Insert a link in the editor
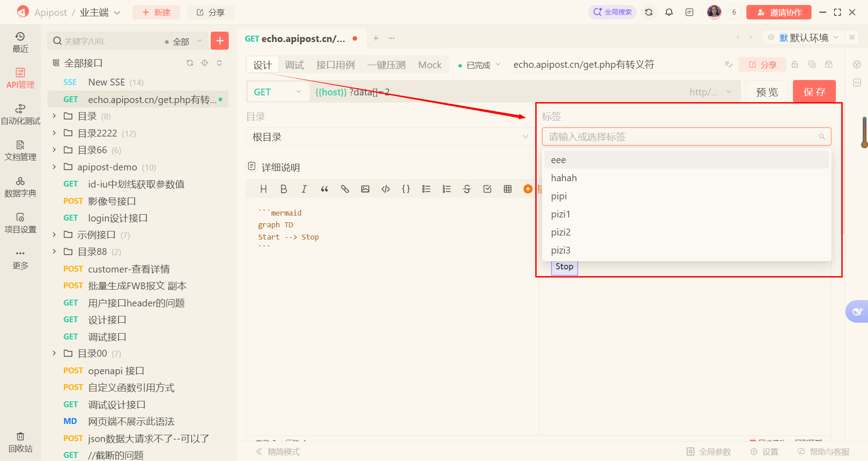 pyautogui.click(x=345, y=189)
